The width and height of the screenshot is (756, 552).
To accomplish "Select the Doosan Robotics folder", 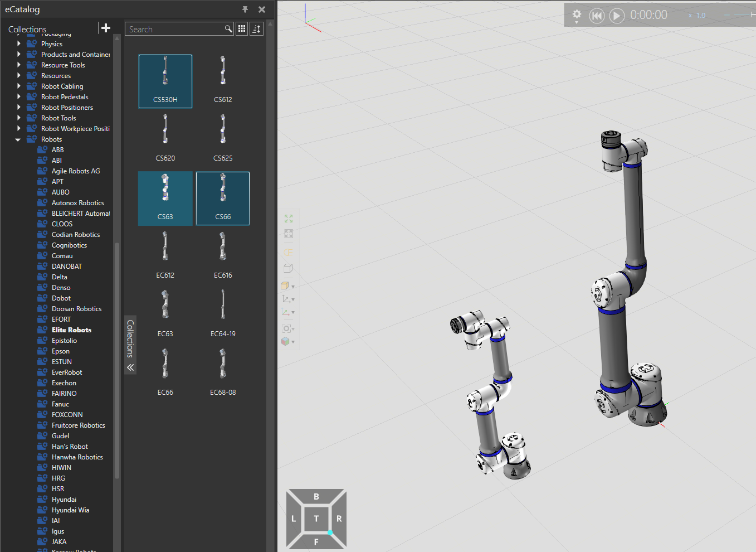I will point(76,309).
